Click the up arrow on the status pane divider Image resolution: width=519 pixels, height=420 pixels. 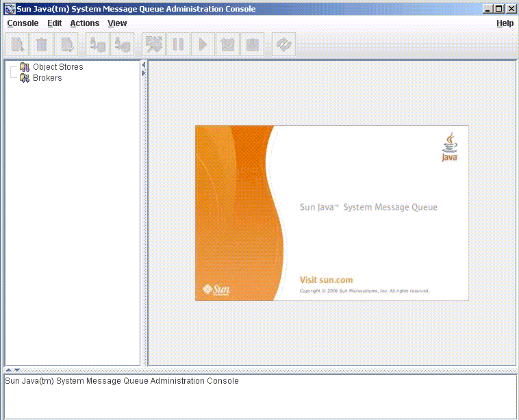9,370
